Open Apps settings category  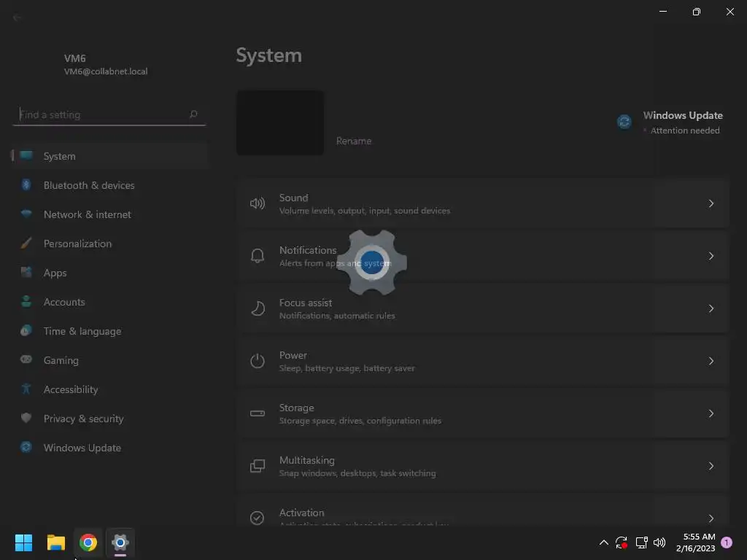click(x=109, y=273)
